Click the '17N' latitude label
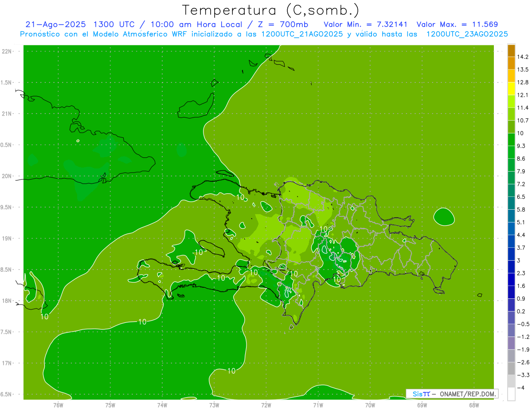This screenshot has height=411, width=532. coord(7,363)
